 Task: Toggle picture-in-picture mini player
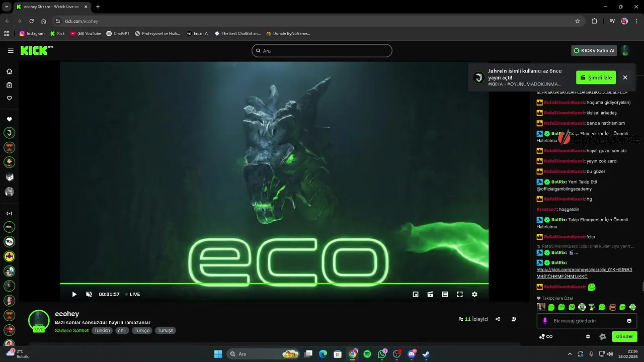[416, 294]
